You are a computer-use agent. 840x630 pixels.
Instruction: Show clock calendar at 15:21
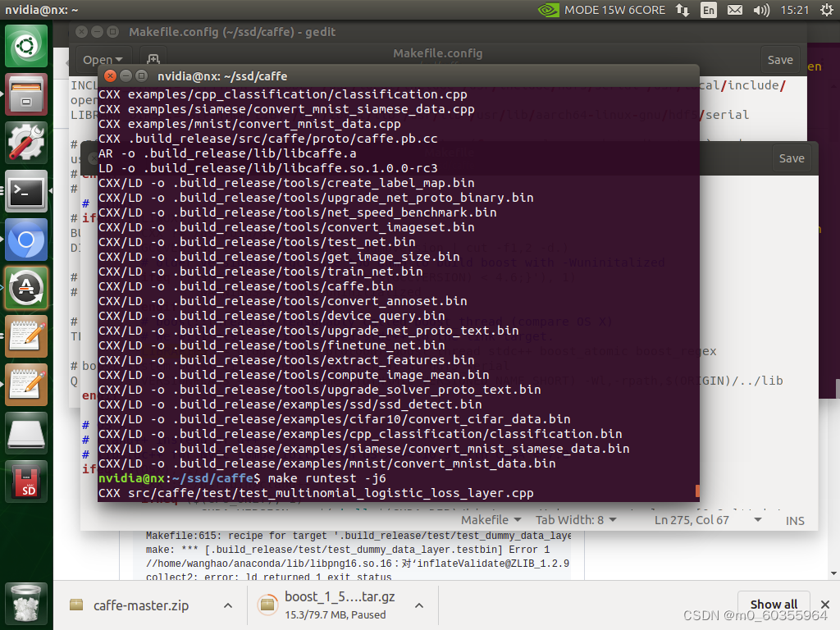[794, 10]
